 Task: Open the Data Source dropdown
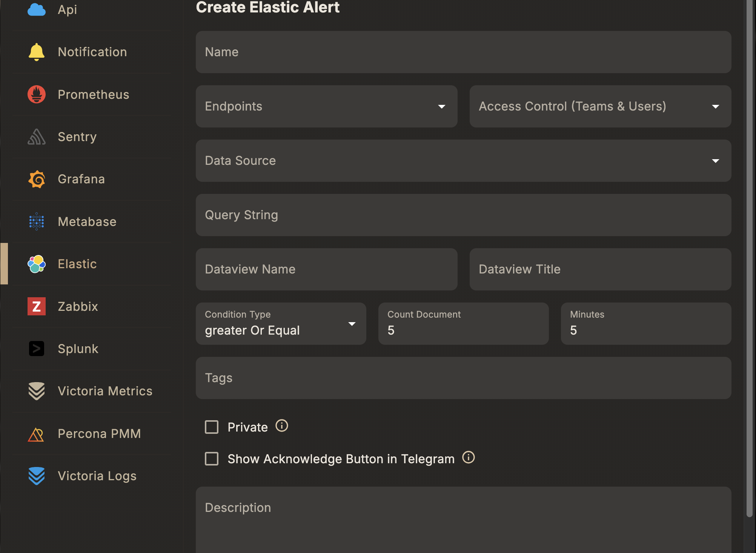[464, 161]
